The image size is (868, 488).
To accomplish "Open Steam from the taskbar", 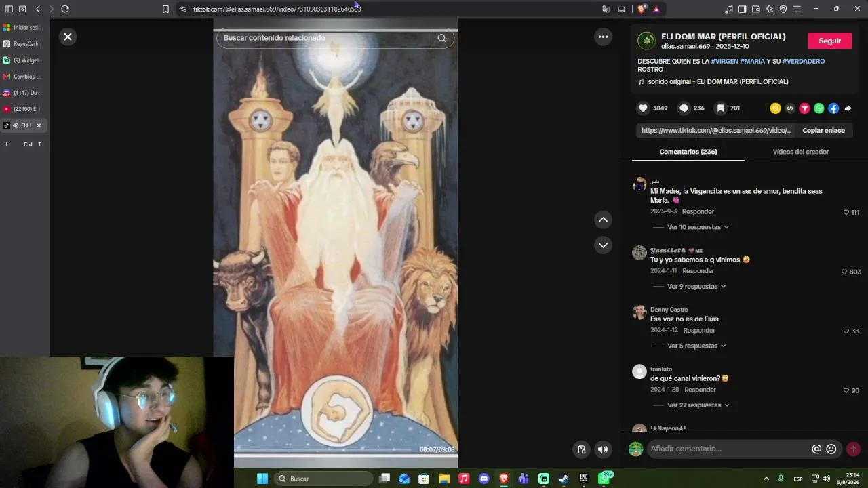I will coord(563,479).
